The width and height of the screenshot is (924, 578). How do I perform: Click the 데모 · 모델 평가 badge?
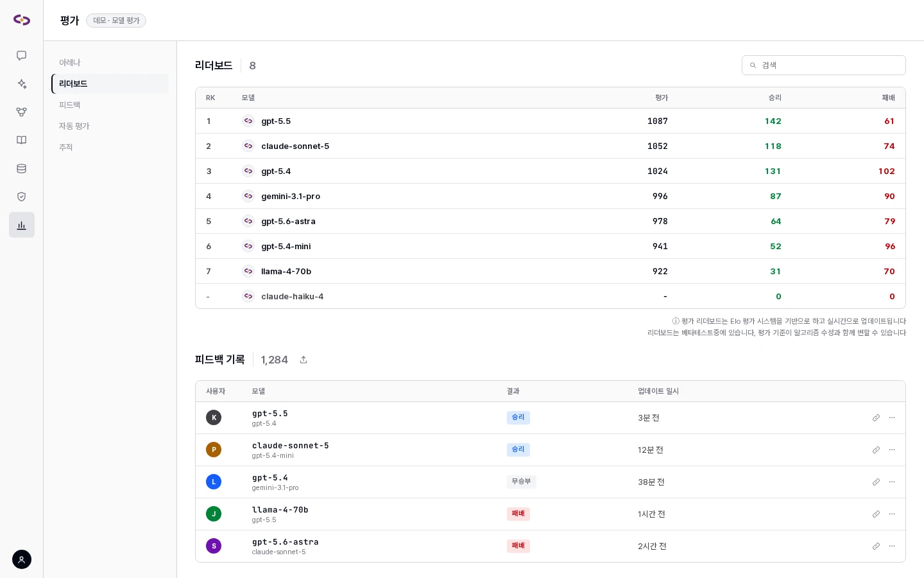click(116, 21)
